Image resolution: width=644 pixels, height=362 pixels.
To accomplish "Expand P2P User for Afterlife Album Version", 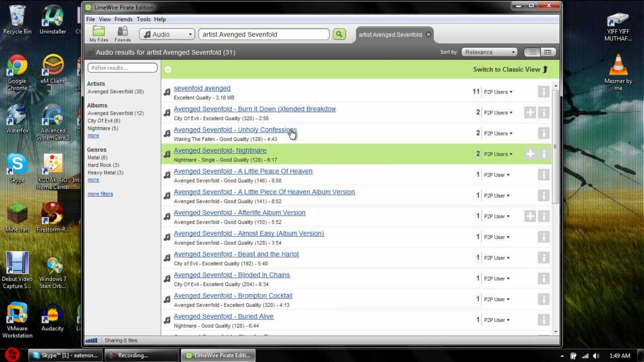I will click(497, 216).
